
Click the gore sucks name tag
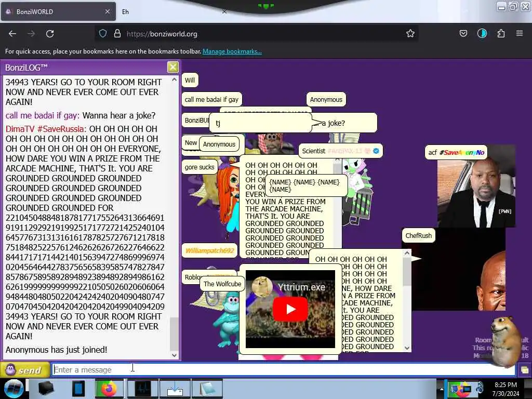(199, 167)
